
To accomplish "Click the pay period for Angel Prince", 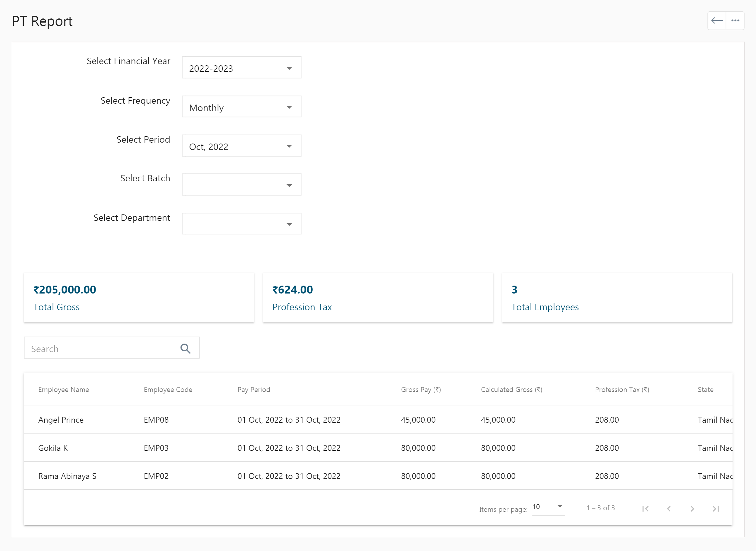I will [x=289, y=420].
